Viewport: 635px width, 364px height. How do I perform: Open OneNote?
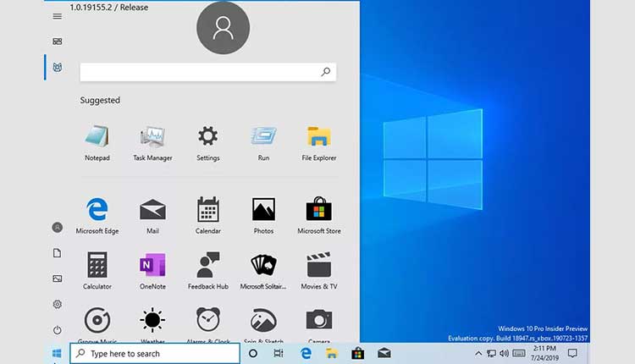pos(152,271)
